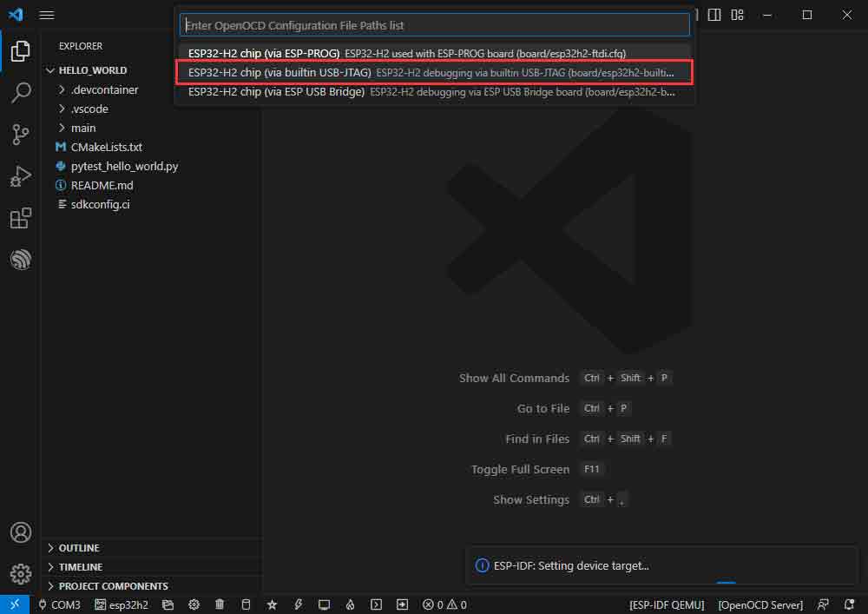The height and width of the screenshot is (614, 868).
Task: Click build, flash and monitor flame icon
Action: (x=351, y=604)
